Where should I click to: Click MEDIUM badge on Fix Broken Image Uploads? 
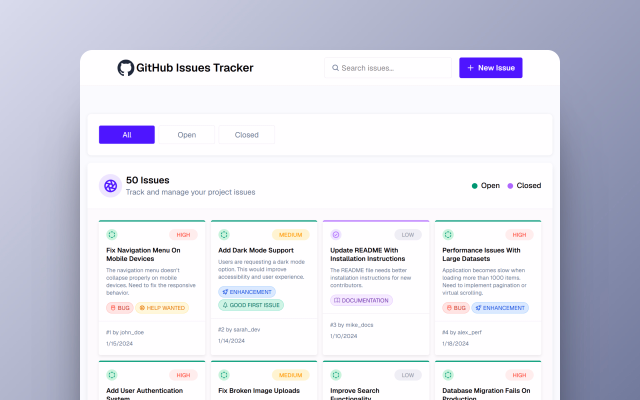coord(291,375)
